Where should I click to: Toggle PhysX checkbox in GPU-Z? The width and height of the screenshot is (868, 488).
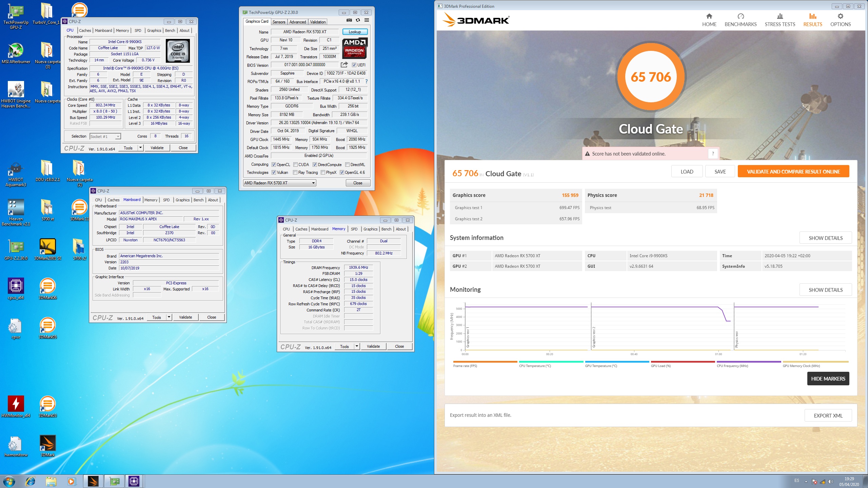(x=323, y=172)
